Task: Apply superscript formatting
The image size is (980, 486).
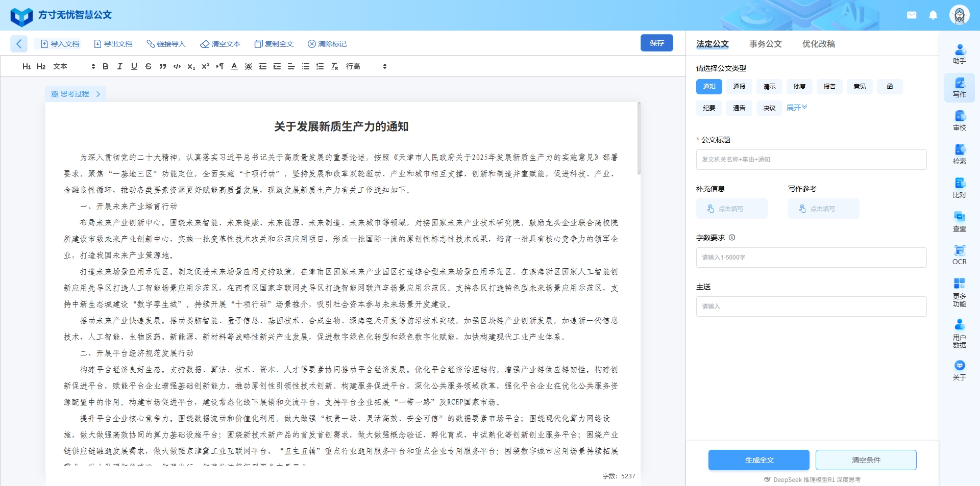Action: pyautogui.click(x=205, y=66)
